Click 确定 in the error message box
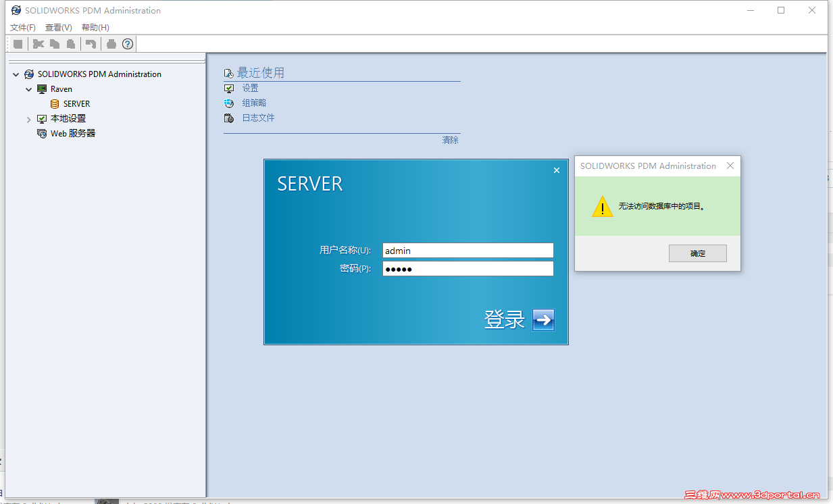This screenshot has width=833, height=504. (698, 253)
